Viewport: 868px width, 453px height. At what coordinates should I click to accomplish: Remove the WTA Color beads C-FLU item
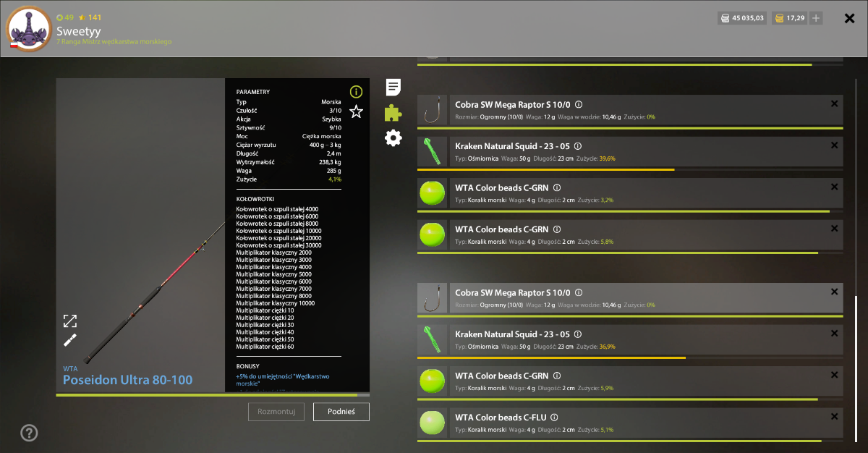pyautogui.click(x=835, y=417)
